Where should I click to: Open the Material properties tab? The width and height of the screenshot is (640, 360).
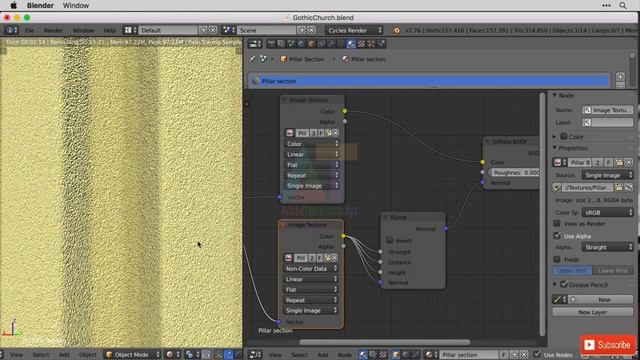tap(351, 44)
